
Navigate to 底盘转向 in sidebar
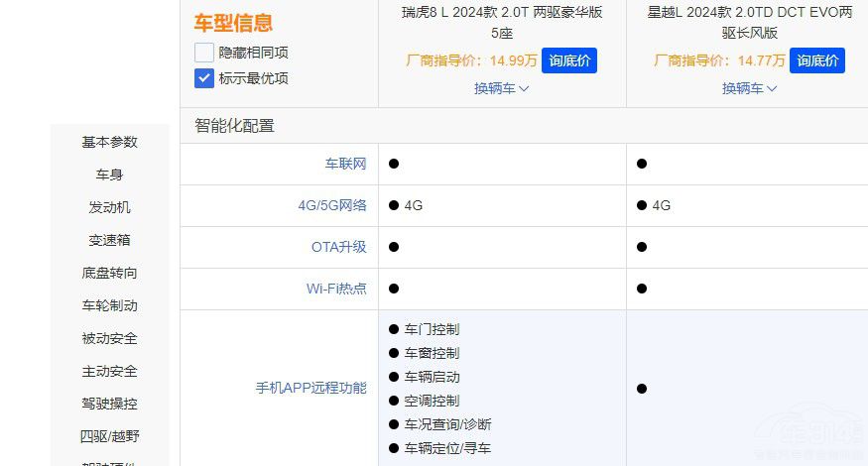(x=109, y=273)
